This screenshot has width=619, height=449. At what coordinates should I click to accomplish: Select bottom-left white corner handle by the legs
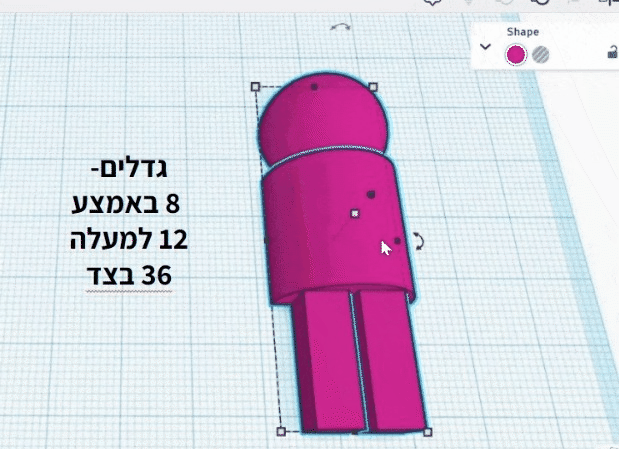click(281, 431)
